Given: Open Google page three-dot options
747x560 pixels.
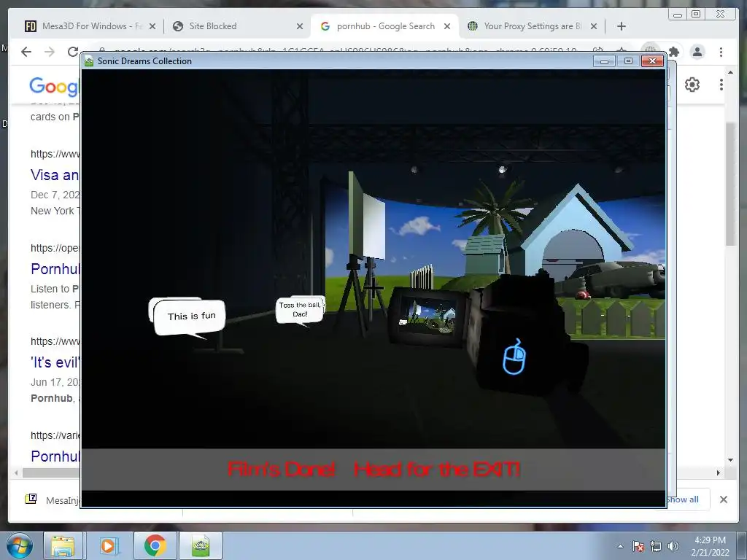Looking at the screenshot, I should [721, 85].
